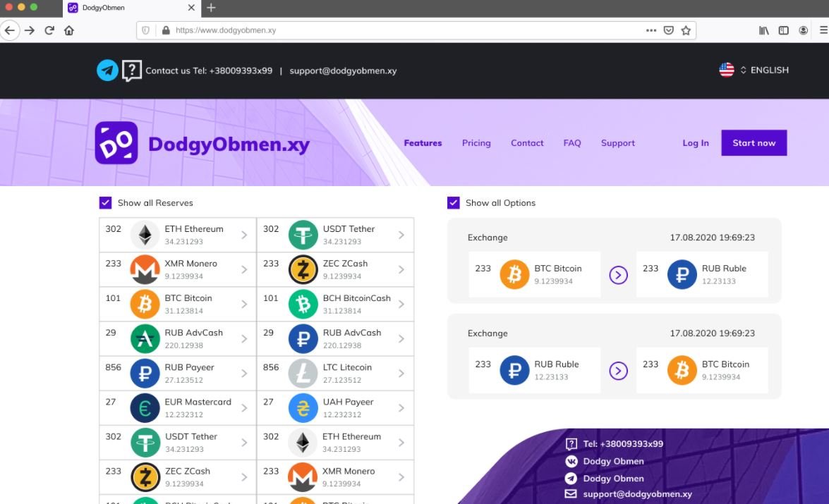Click the Euro Mastercard coin icon
The height and width of the screenshot is (504, 829).
click(145, 408)
